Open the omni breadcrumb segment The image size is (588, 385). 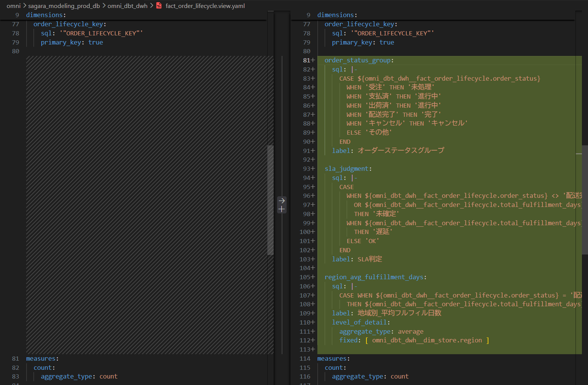13,6
